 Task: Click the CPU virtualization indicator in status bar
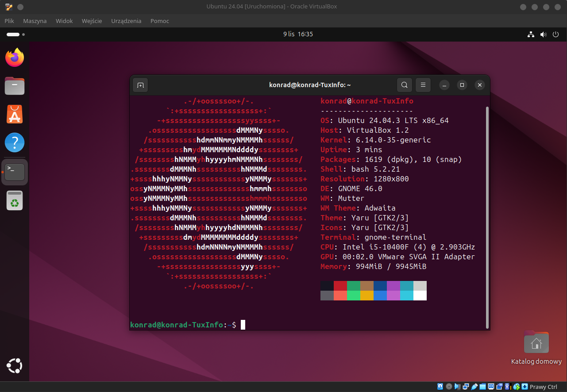coord(508,387)
